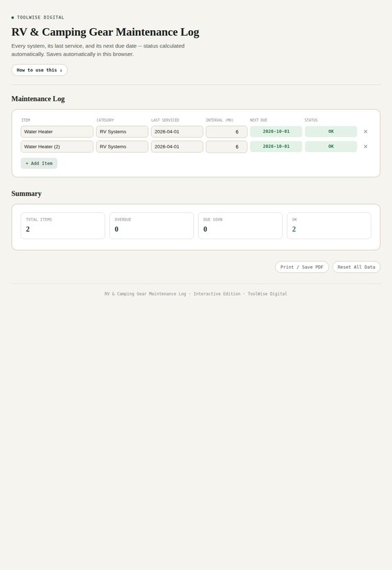392x570 pixels.
Task: Click the INTERVAL (MO) column header
Action: tap(219, 120)
